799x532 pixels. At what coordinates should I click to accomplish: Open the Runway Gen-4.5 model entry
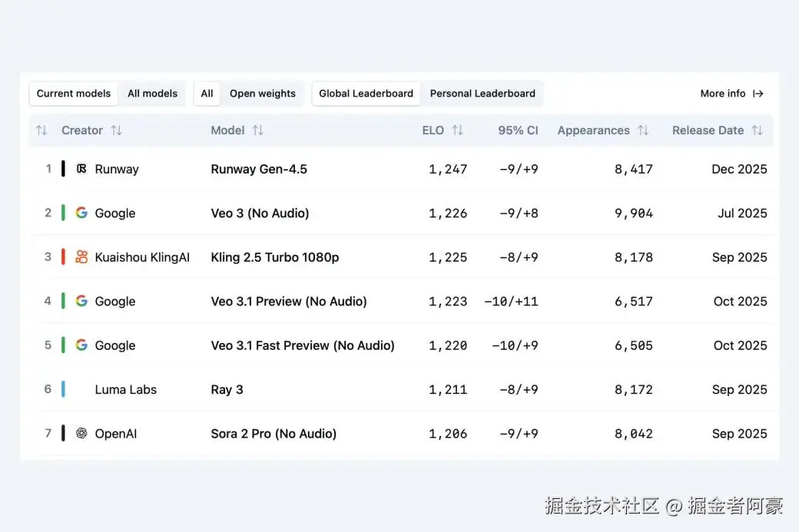pos(259,169)
